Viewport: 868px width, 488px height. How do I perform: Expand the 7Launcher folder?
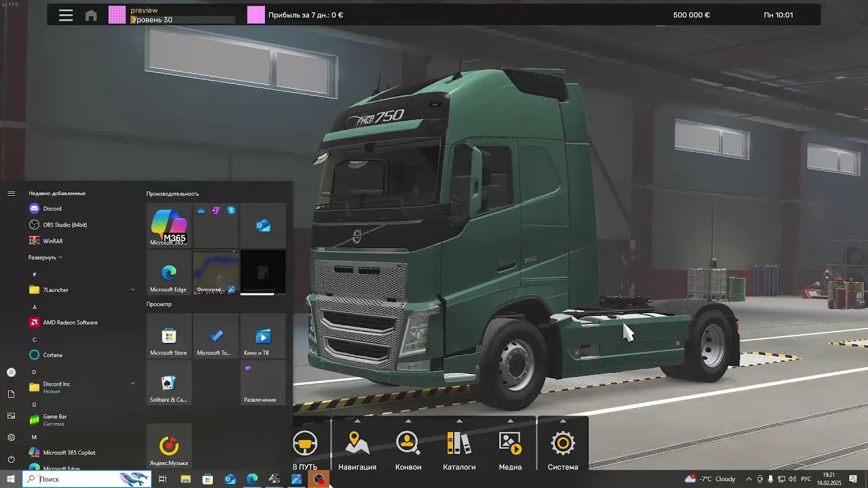82,290
